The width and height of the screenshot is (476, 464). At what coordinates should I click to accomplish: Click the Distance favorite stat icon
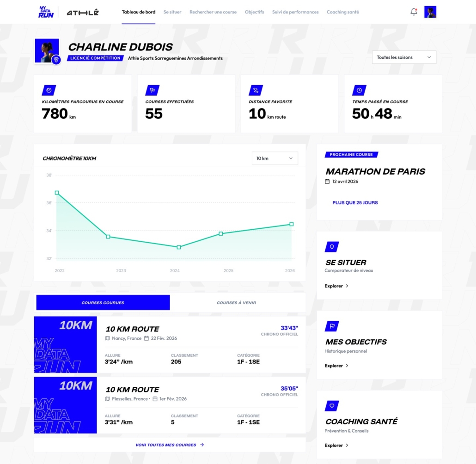[x=256, y=90]
